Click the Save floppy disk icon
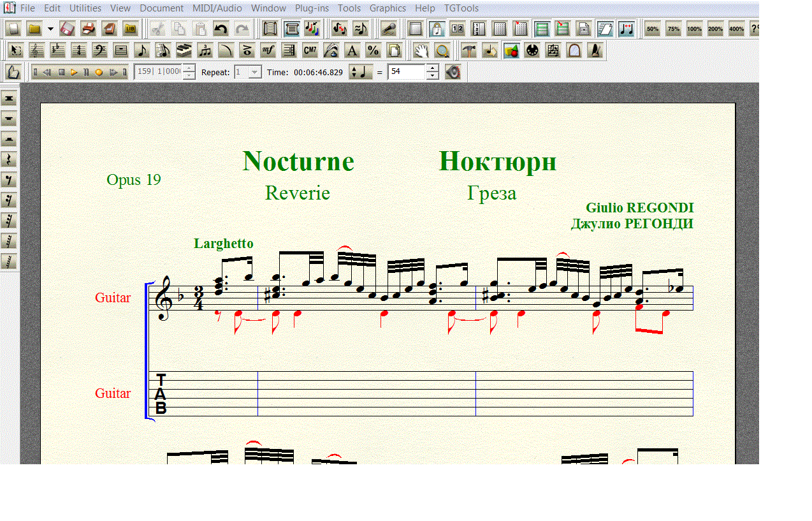This screenshot has height=521, width=812. click(x=68, y=29)
